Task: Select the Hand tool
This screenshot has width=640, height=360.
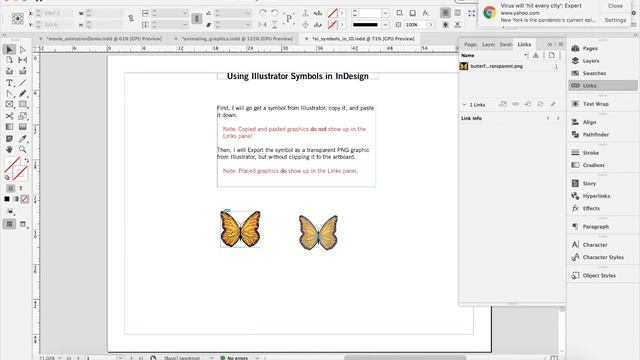Action: click(x=9, y=149)
